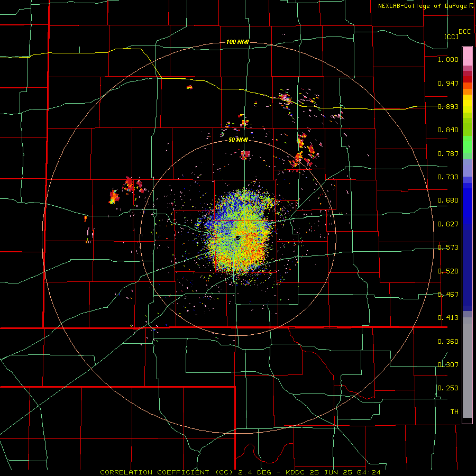
Task: Select the 0.413 scale value
Action: 448,318
